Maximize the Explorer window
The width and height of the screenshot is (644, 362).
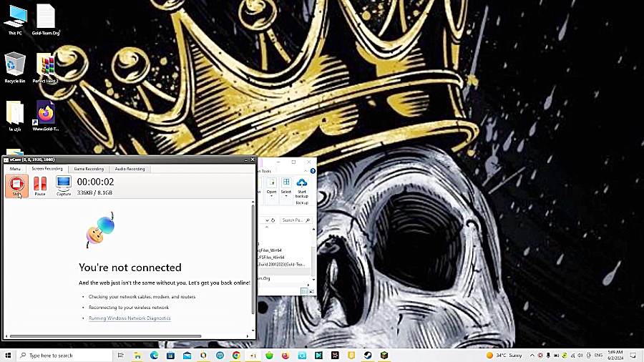tap(293, 162)
